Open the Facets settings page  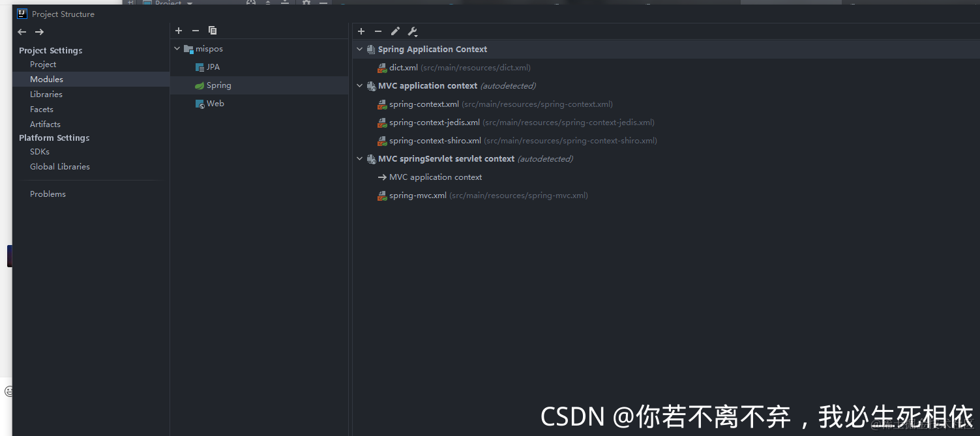point(42,109)
